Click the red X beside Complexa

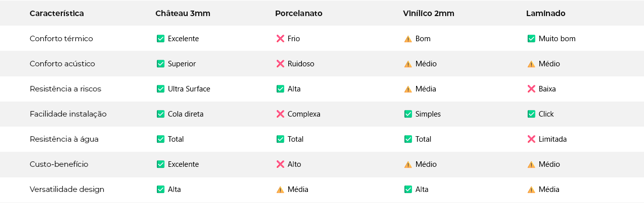point(280,114)
